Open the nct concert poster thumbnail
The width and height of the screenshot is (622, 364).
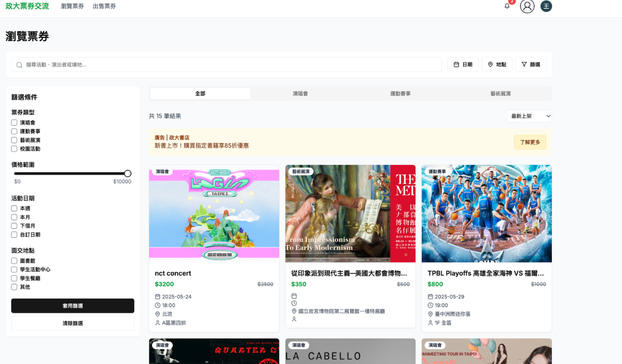[214, 213]
